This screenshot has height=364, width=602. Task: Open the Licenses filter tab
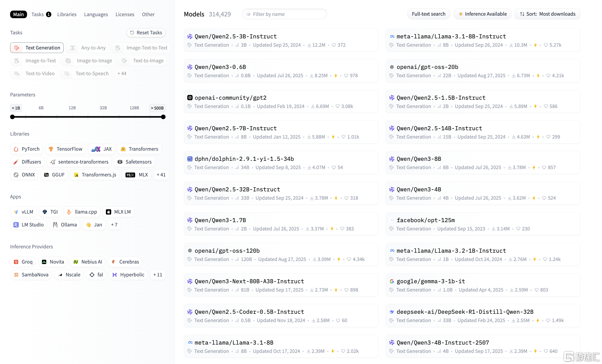pos(125,14)
